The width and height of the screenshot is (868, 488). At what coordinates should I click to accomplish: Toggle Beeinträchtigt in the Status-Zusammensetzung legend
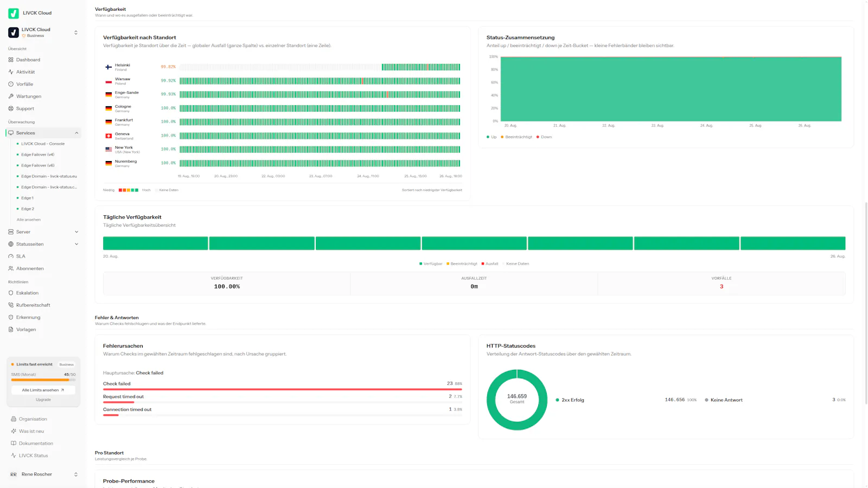(516, 137)
